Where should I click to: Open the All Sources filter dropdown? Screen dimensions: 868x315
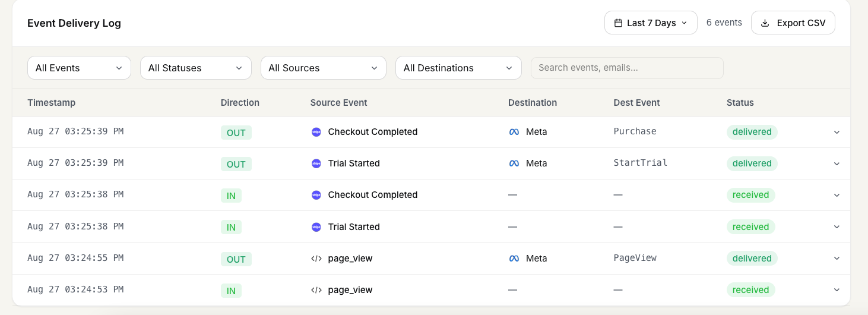coord(324,68)
